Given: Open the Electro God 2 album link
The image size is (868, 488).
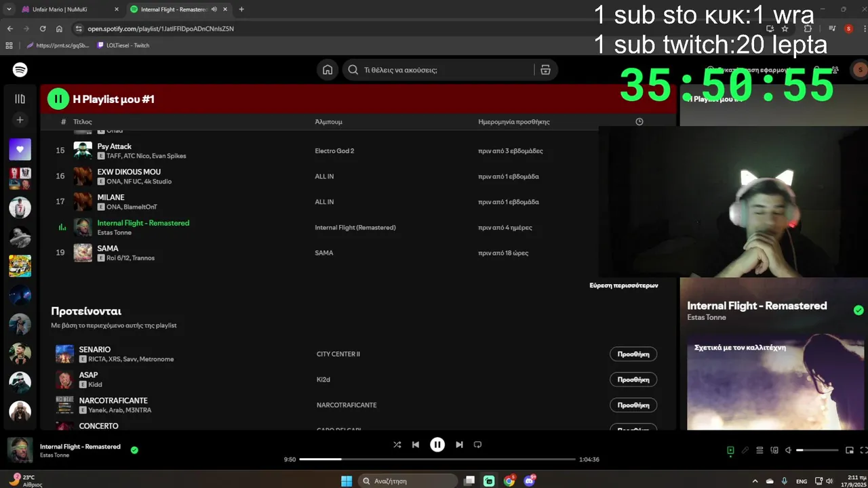Looking at the screenshot, I should tap(334, 151).
